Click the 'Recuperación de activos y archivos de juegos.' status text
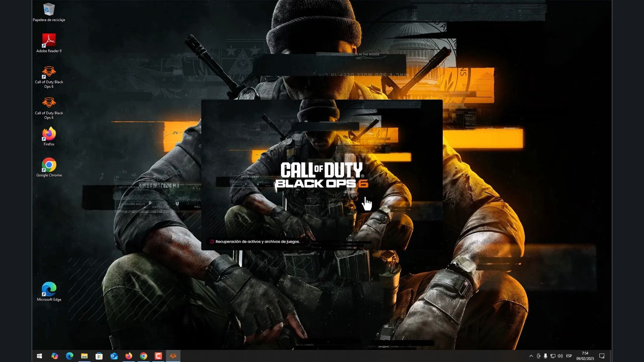Screen dimensions: 644x362 tap(258, 242)
